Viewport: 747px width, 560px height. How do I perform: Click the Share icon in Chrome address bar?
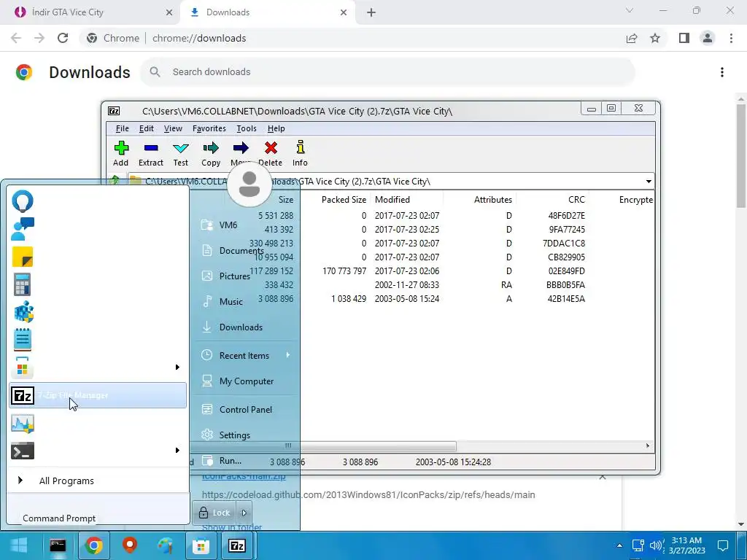(x=632, y=38)
